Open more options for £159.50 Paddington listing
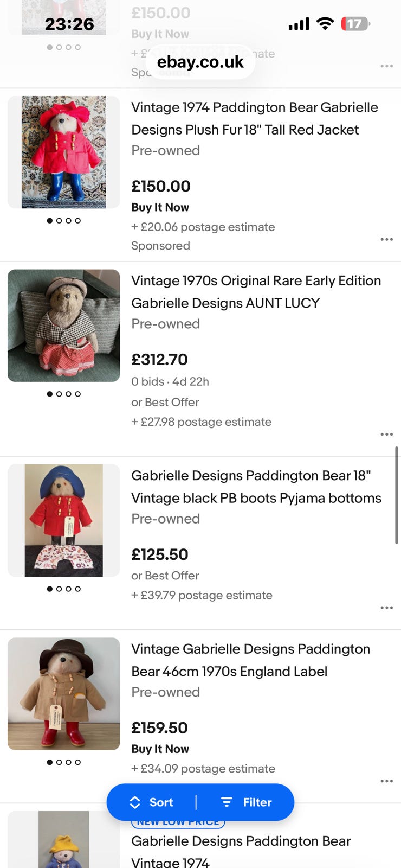 [x=386, y=781]
